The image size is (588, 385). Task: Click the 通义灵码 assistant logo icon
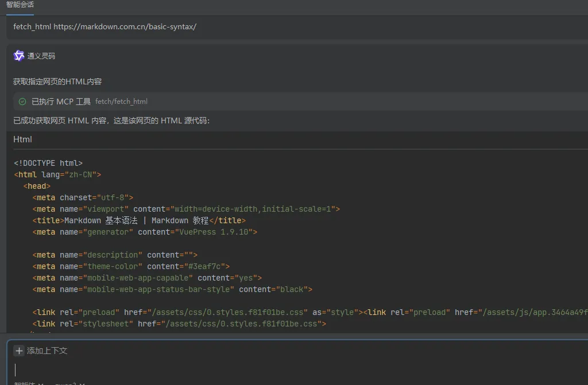19,56
